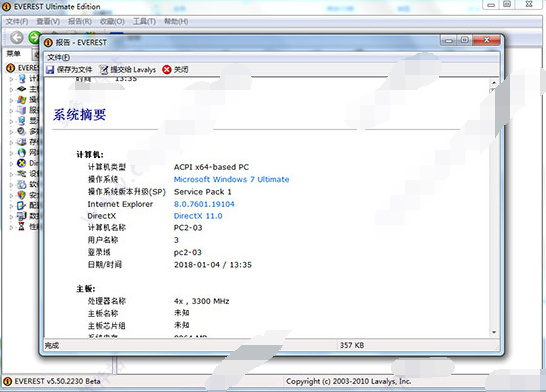Expand the Storage node arrow in tree

pos(11,142)
